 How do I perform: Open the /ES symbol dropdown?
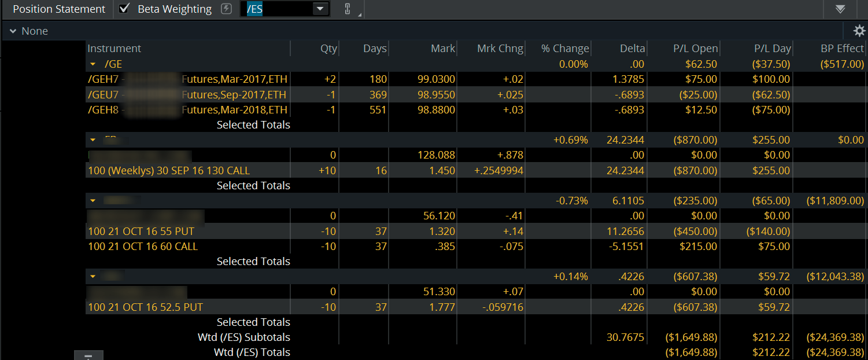[x=320, y=9]
